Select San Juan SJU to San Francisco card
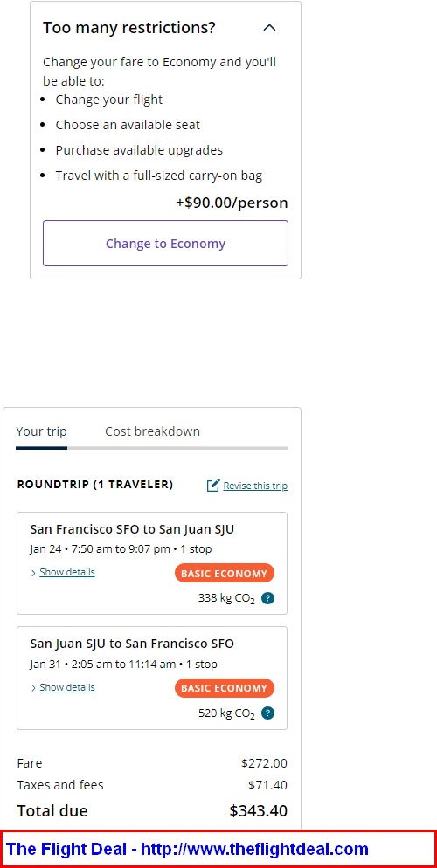 tap(152, 679)
